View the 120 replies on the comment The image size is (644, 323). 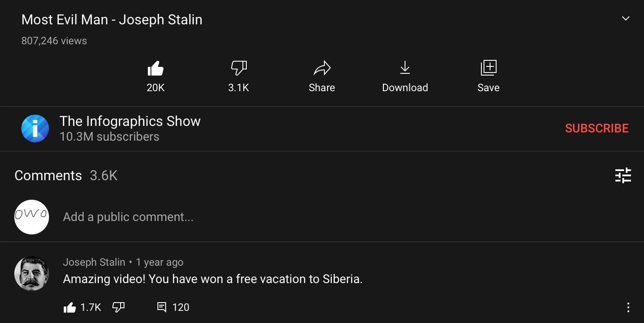click(x=173, y=307)
